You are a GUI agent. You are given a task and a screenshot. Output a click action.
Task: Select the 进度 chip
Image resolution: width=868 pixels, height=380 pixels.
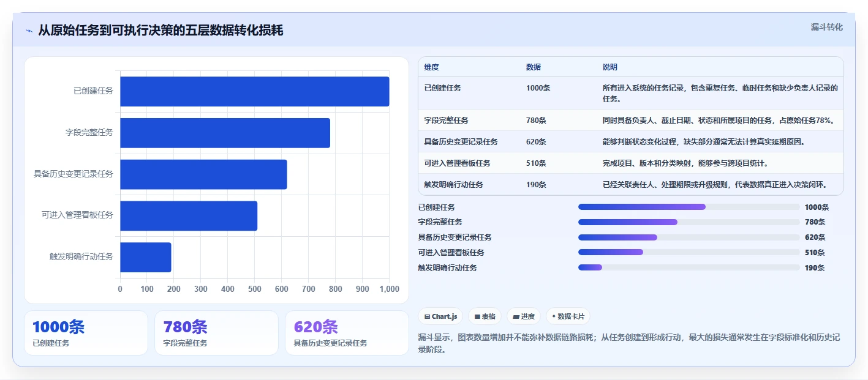pos(524,316)
